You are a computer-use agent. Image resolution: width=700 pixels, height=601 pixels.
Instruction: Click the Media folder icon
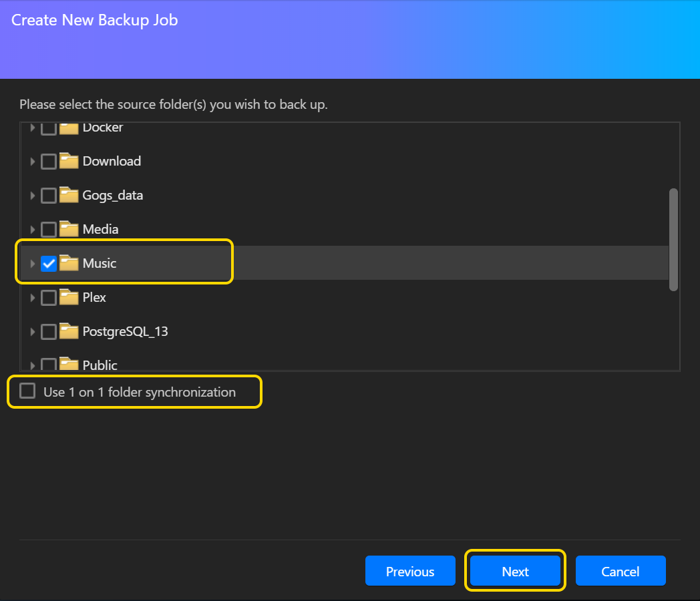(69, 230)
